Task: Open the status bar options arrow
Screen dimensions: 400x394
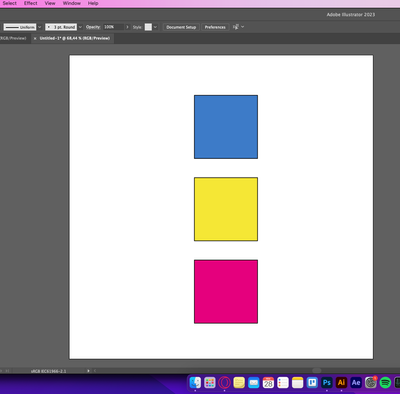Action: [x=88, y=371]
